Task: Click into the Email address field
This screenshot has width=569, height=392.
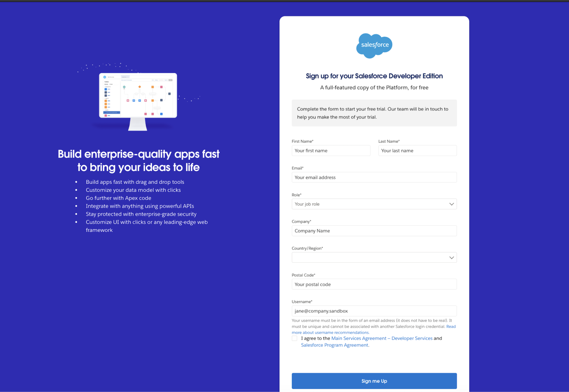Action: pos(374,177)
